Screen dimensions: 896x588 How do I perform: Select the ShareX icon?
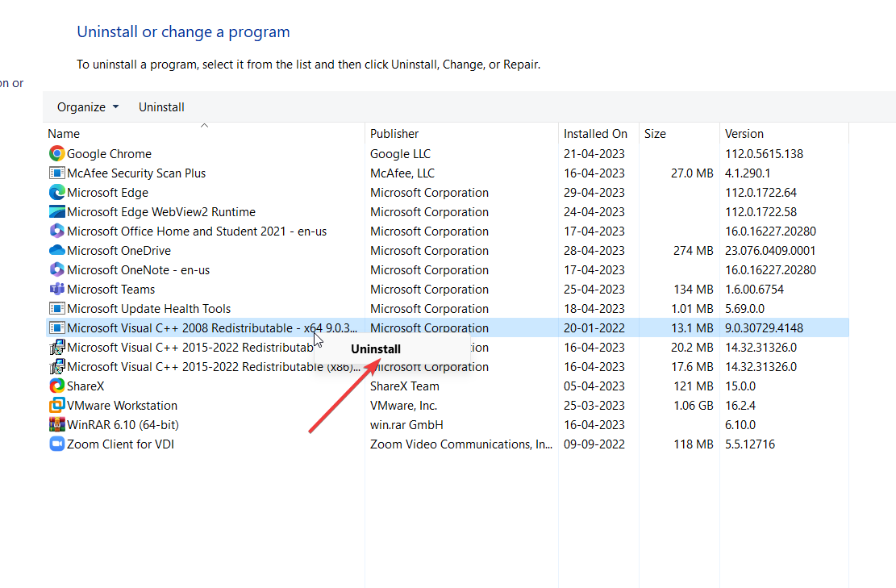56,386
